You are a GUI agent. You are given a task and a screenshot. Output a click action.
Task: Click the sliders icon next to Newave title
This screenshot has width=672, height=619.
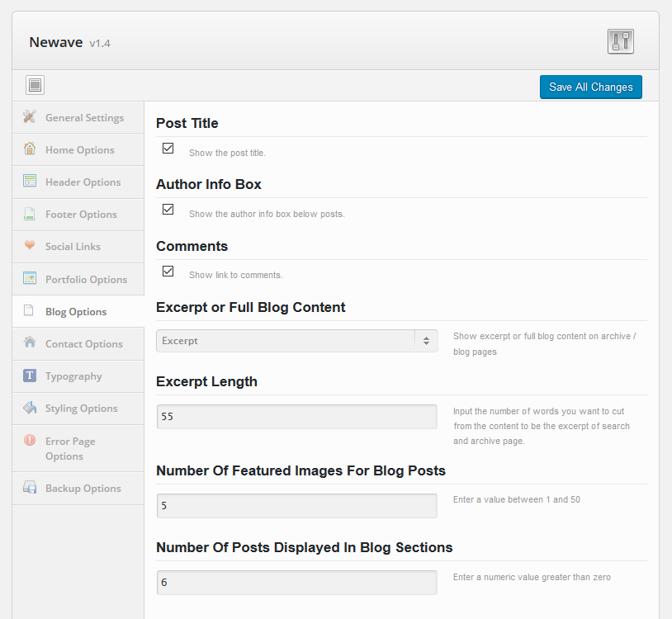pos(620,41)
